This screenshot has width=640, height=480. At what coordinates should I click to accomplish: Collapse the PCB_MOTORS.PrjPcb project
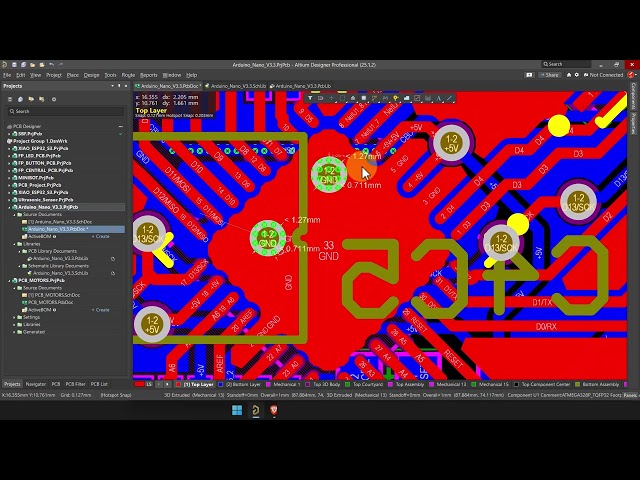tap(10, 281)
